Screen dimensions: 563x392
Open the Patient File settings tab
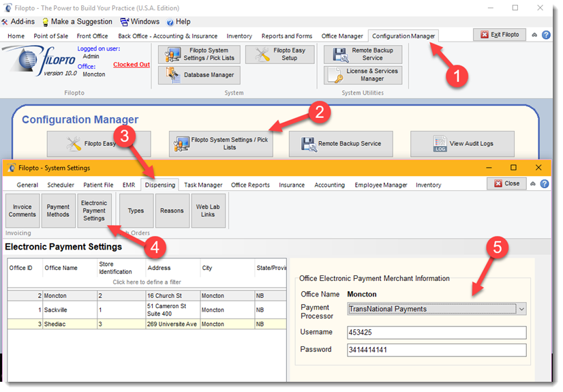pyautogui.click(x=98, y=185)
